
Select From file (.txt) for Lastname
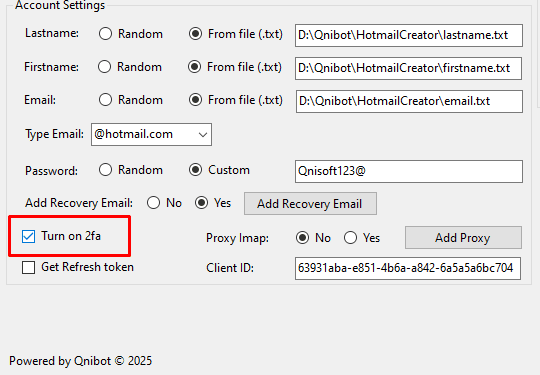click(x=236, y=34)
